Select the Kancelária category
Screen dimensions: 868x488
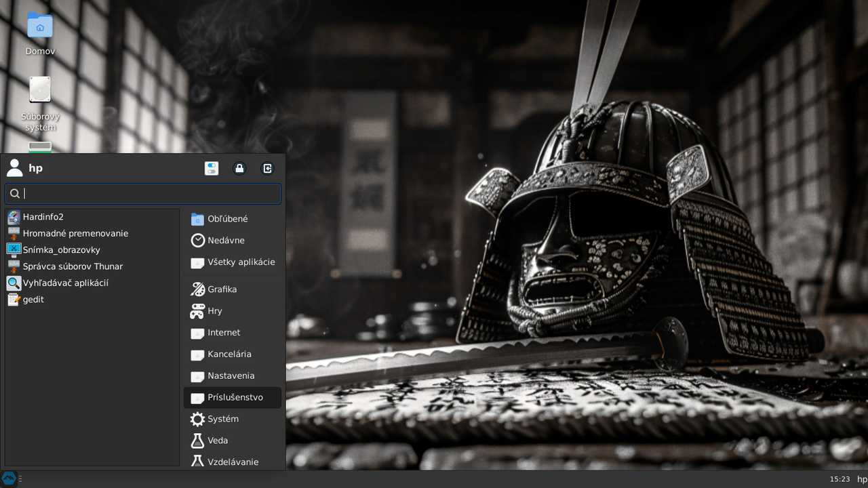click(x=233, y=354)
